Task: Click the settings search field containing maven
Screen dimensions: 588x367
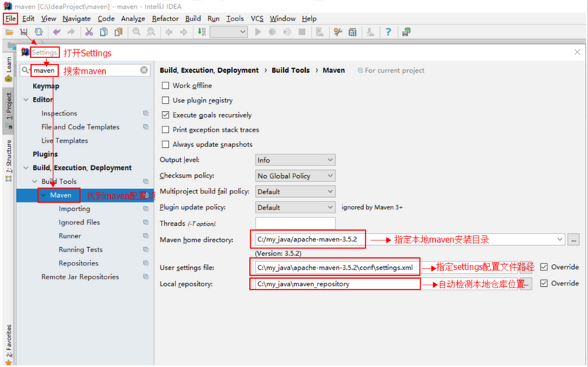Action: (85, 70)
